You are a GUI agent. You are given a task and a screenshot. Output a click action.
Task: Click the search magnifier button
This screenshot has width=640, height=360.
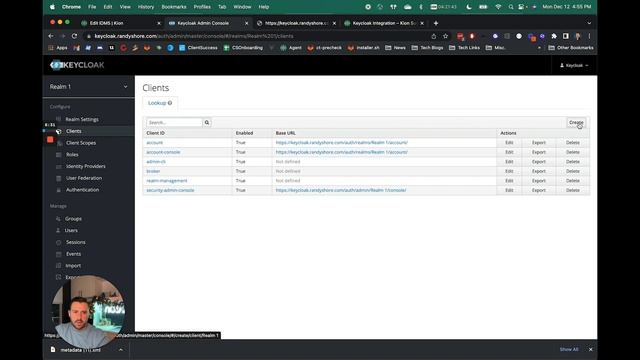tap(207, 122)
